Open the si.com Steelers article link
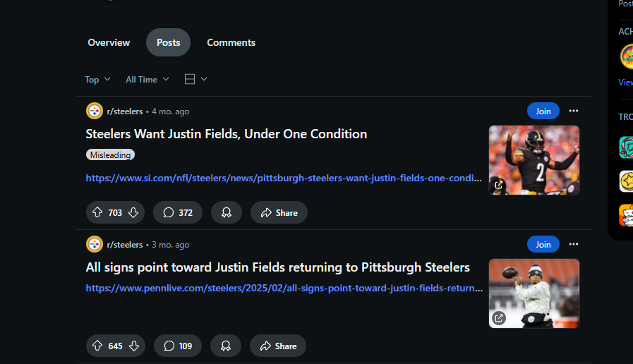 click(284, 178)
